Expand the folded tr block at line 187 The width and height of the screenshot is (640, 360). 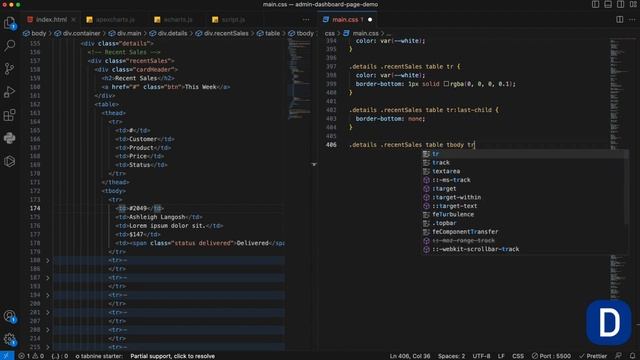click(x=48, y=278)
